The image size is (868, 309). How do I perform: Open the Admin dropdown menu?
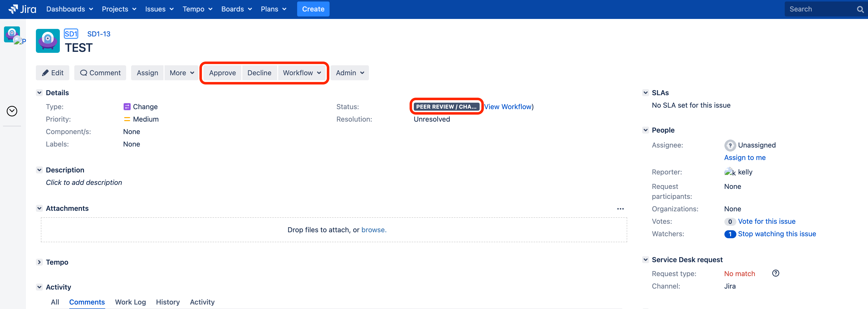click(349, 73)
